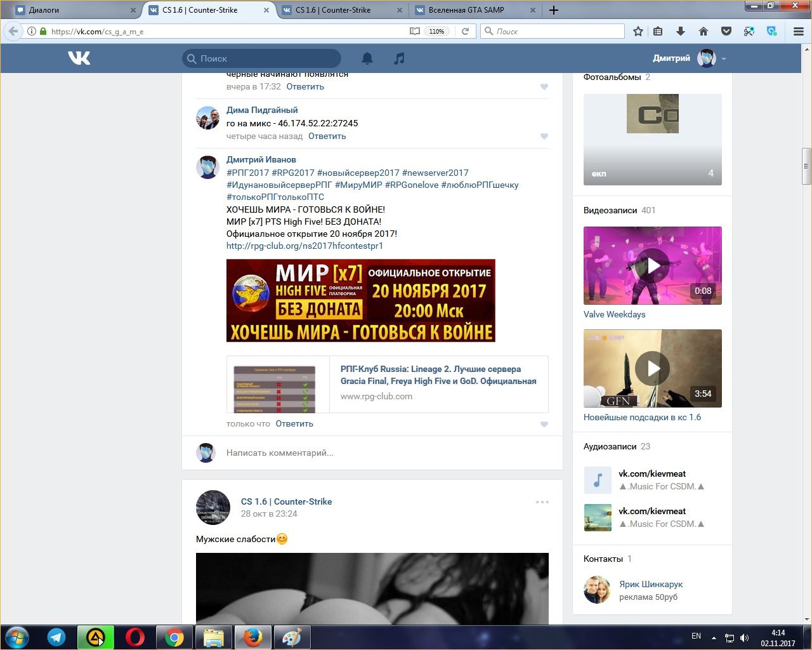
Task: Play the Valve Weekdays video
Action: coord(652,265)
